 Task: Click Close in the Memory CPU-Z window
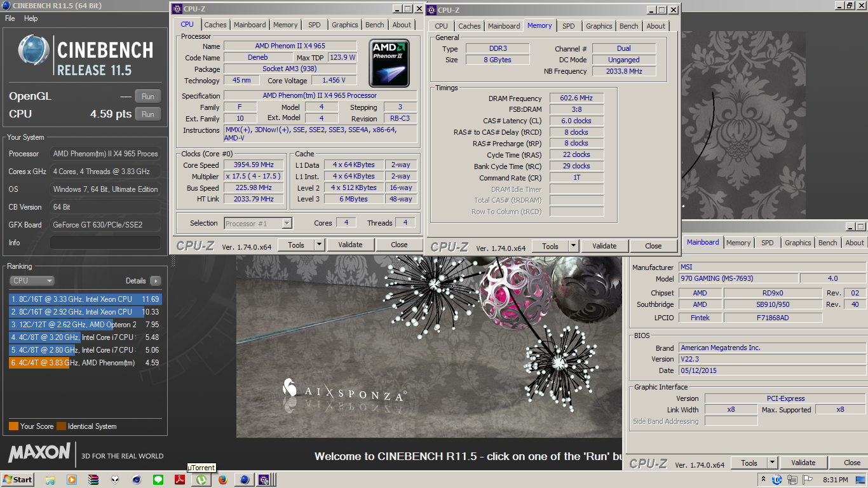coord(653,246)
